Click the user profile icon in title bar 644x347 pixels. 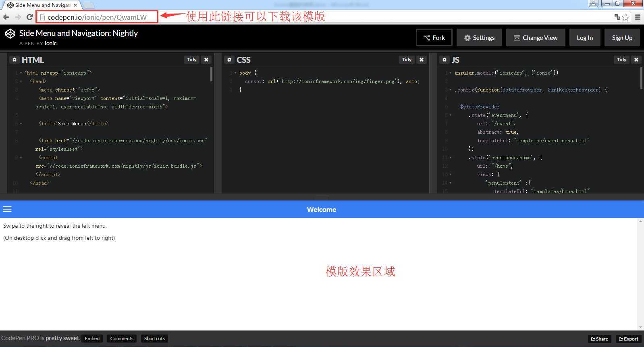point(593,4)
